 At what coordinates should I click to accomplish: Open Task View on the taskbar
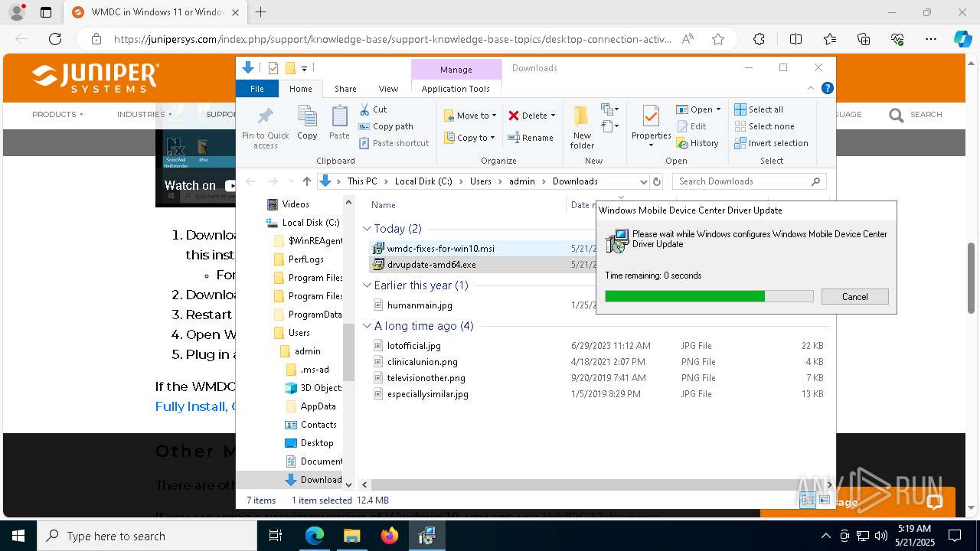pos(276,536)
